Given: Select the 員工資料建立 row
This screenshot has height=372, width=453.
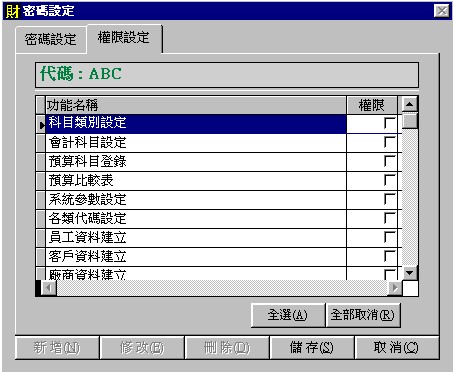Looking at the screenshot, I should [x=196, y=238].
